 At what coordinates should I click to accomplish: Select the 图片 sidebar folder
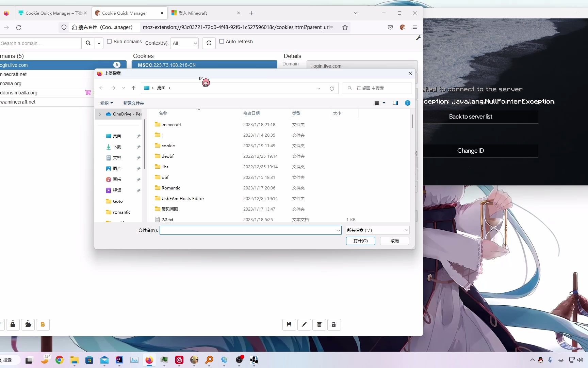pyautogui.click(x=117, y=168)
